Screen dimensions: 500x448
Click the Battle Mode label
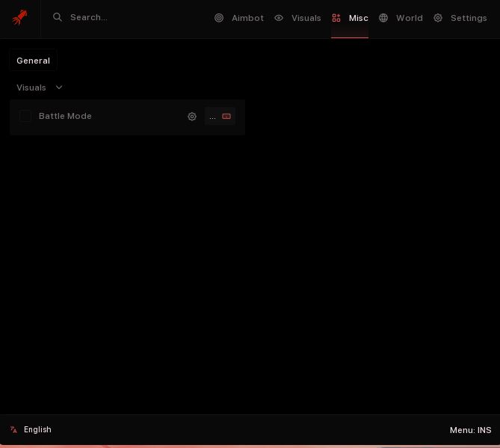[65, 116]
